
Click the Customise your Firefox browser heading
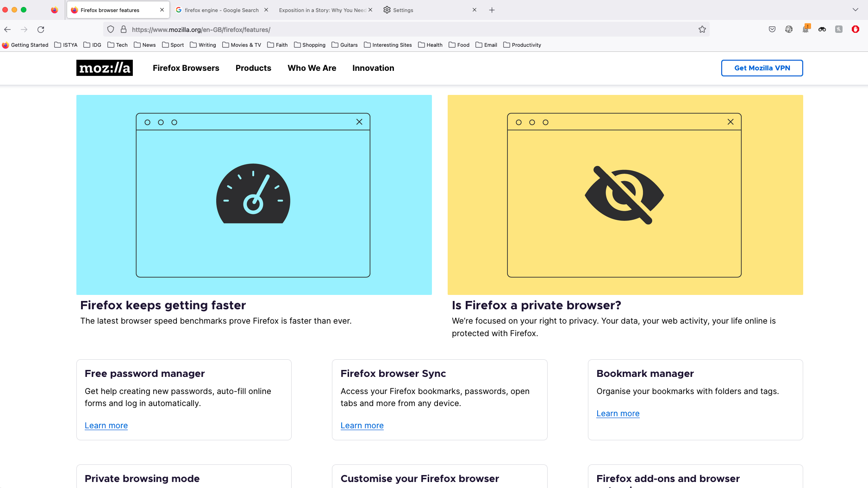pyautogui.click(x=420, y=479)
